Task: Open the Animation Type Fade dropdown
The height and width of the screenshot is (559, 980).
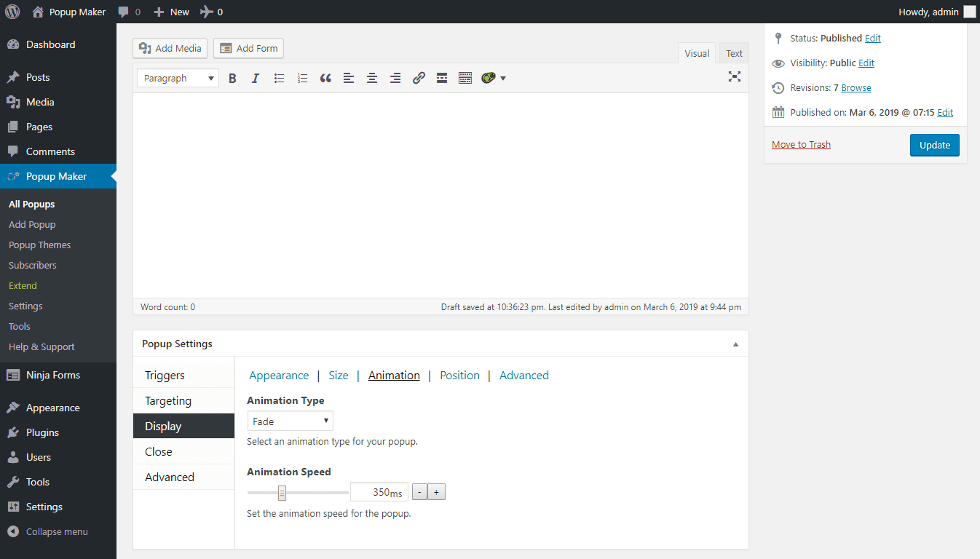Action: pyautogui.click(x=290, y=421)
